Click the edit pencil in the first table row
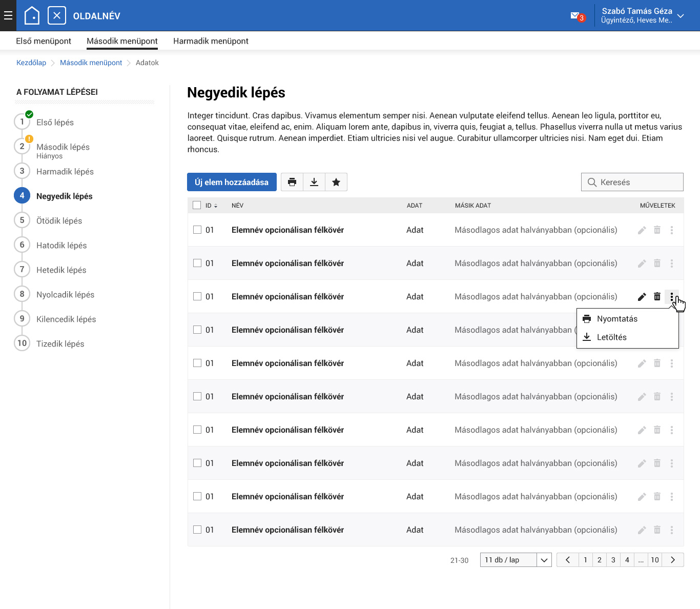Image resolution: width=700 pixels, height=609 pixels. [x=642, y=230]
